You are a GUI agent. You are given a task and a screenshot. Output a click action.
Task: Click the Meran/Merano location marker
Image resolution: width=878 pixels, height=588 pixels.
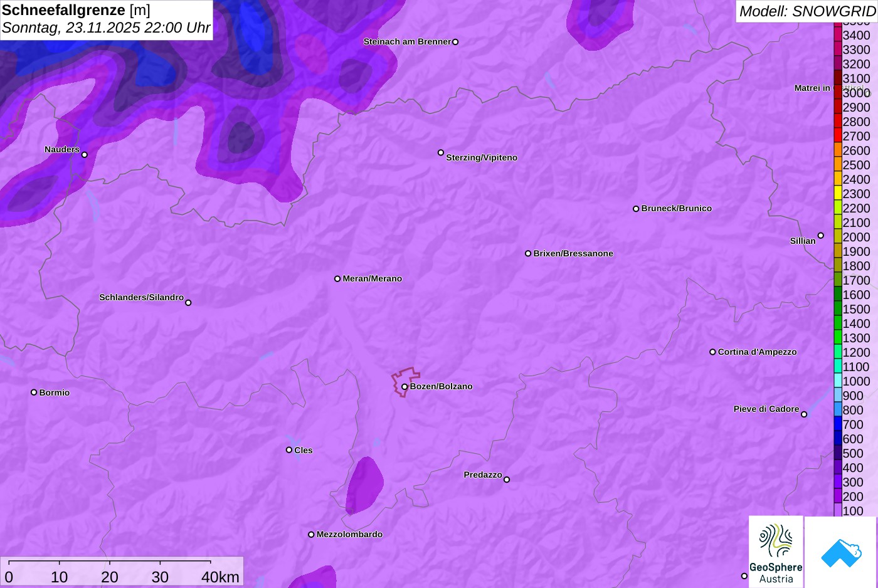[x=337, y=278]
